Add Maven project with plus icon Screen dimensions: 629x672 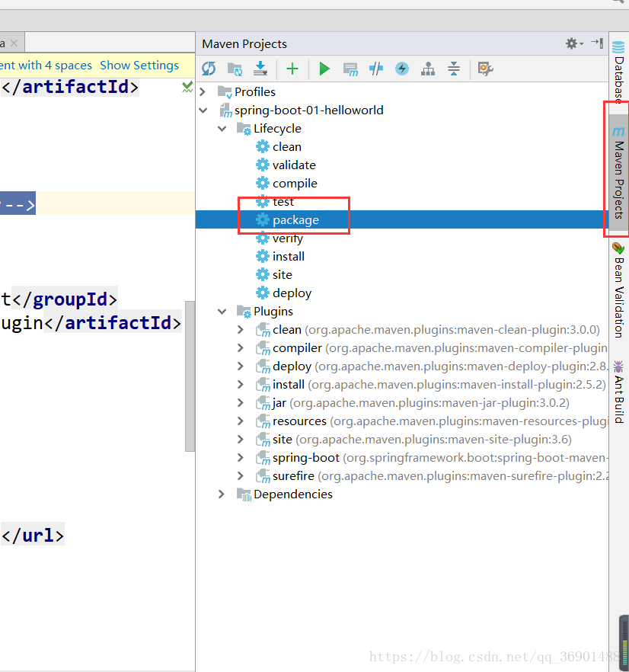[292, 69]
